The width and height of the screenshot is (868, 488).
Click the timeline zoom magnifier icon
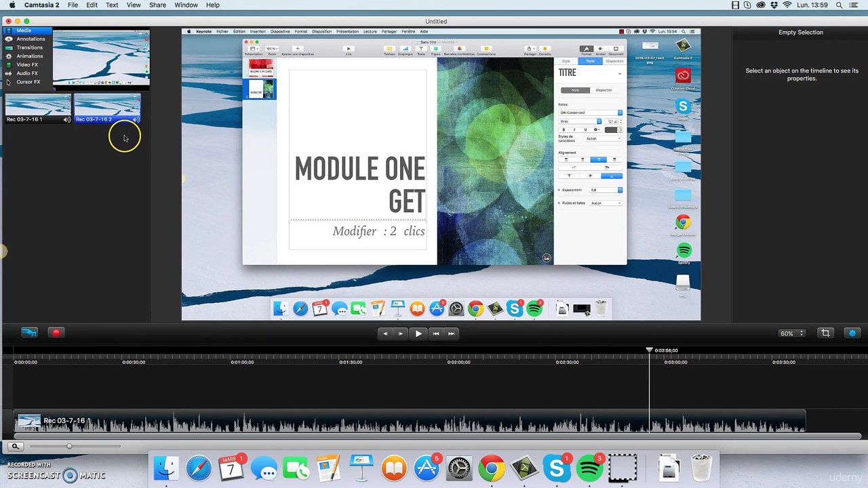pyautogui.click(x=15, y=446)
